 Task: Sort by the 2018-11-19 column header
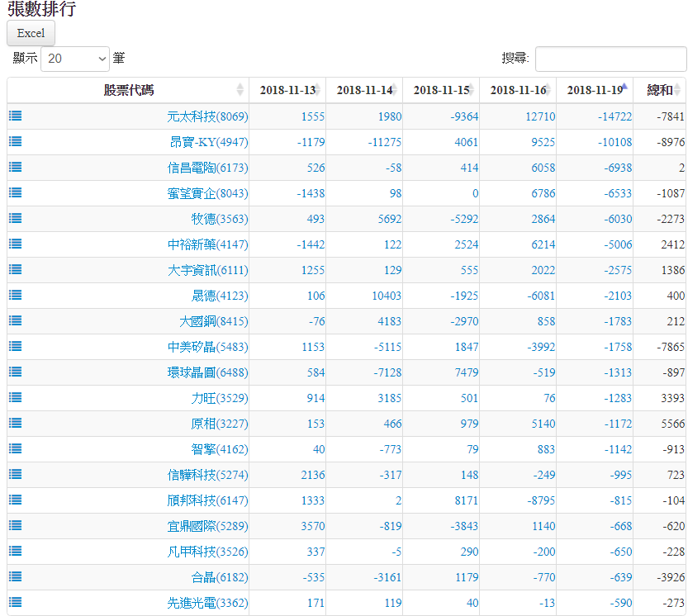(595, 90)
